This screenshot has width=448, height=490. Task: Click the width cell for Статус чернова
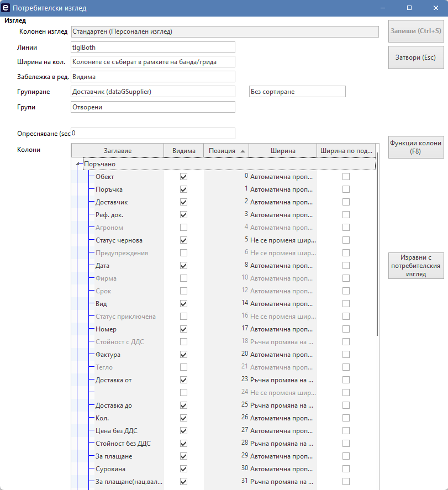pos(283,240)
